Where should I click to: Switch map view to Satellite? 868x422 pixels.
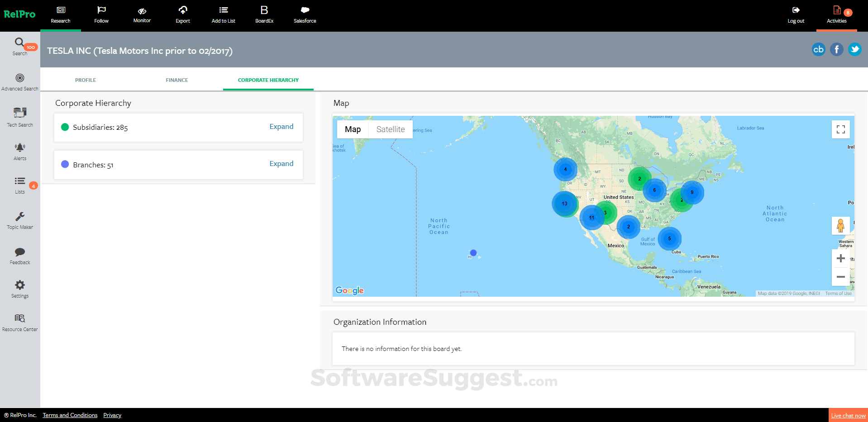pos(390,129)
